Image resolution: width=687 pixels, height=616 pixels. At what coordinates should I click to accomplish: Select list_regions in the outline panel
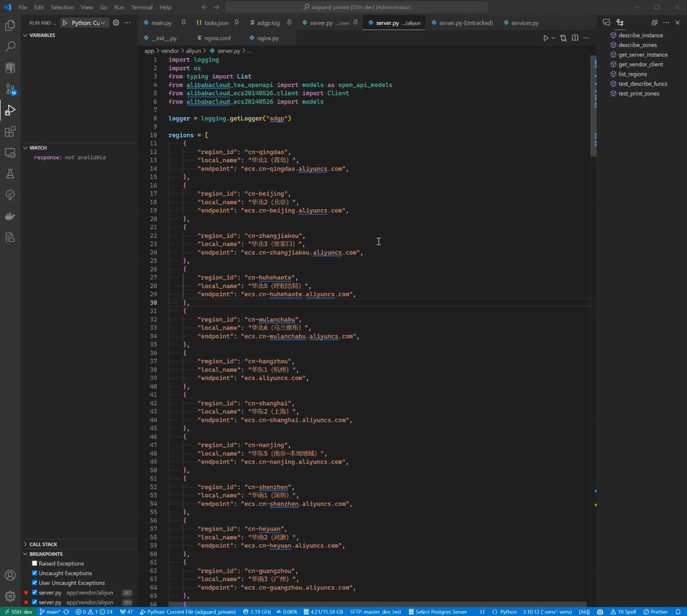coord(632,74)
